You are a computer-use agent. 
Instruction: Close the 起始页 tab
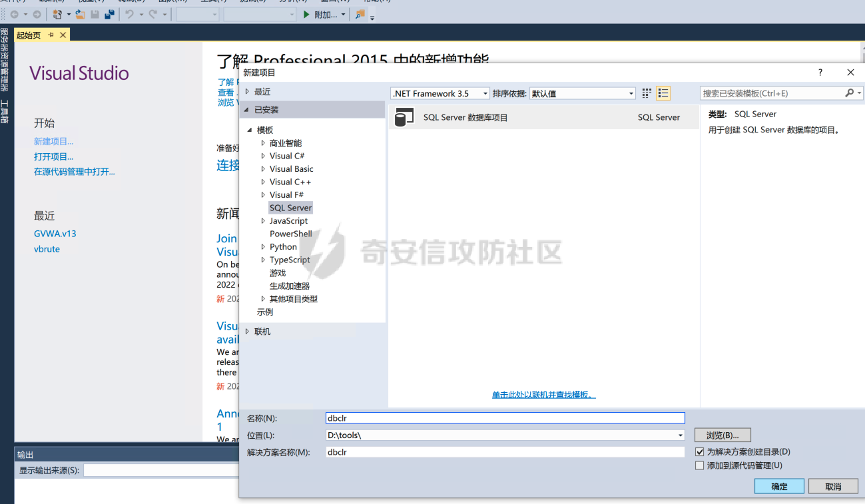pos(63,35)
